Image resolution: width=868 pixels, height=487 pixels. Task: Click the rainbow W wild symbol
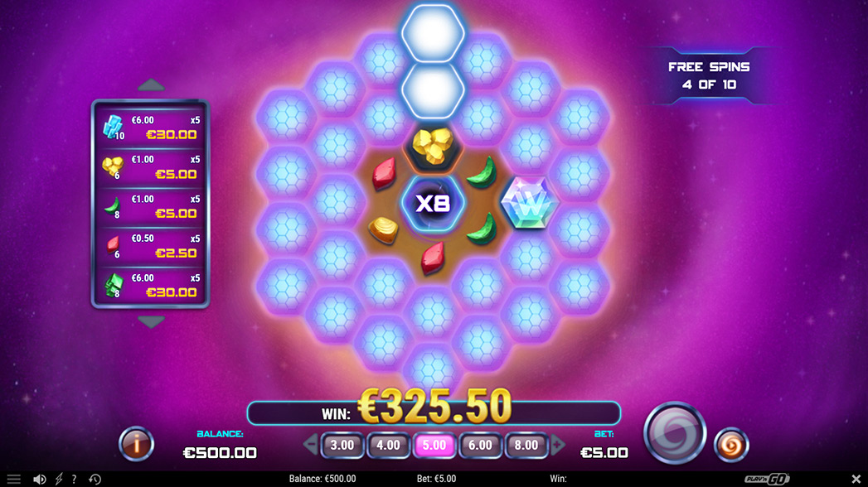pos(529,202)
